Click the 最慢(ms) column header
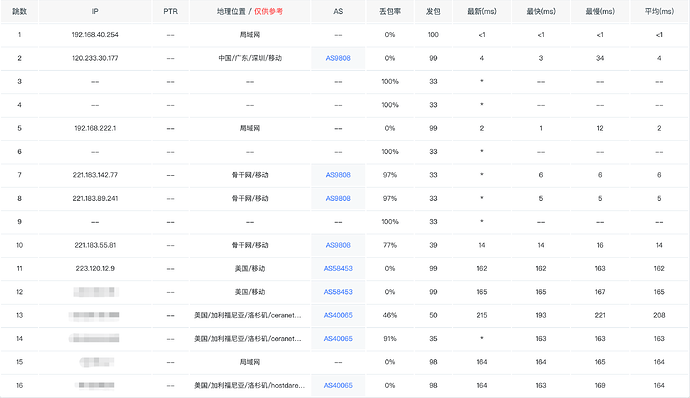The height and width of the screenshot is (398, 690). coord(600,11)
